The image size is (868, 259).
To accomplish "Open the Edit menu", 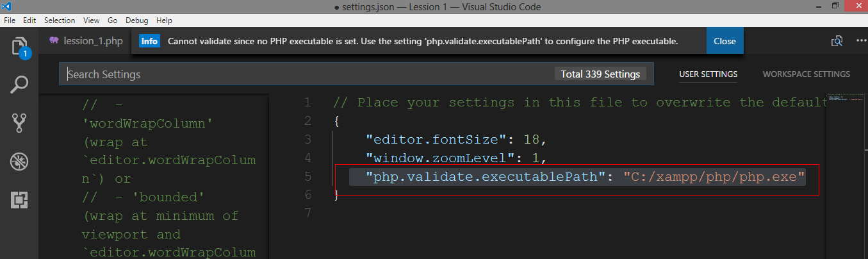I will coord(29,21).
